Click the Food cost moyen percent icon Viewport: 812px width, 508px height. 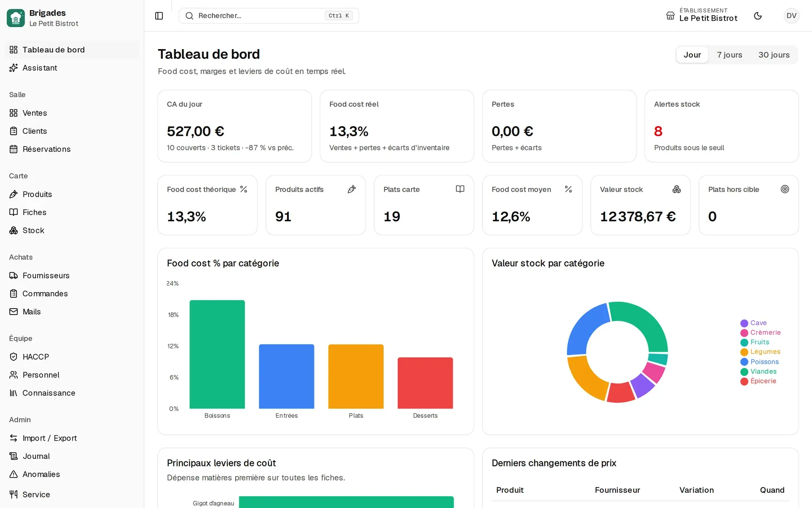pos(568,189)
